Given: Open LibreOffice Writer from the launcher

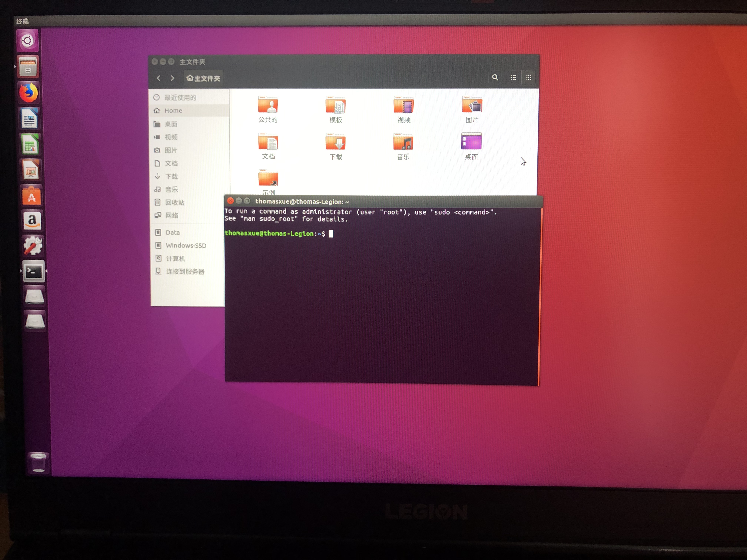Looking at the screenshot, I should tap(30, 119).
